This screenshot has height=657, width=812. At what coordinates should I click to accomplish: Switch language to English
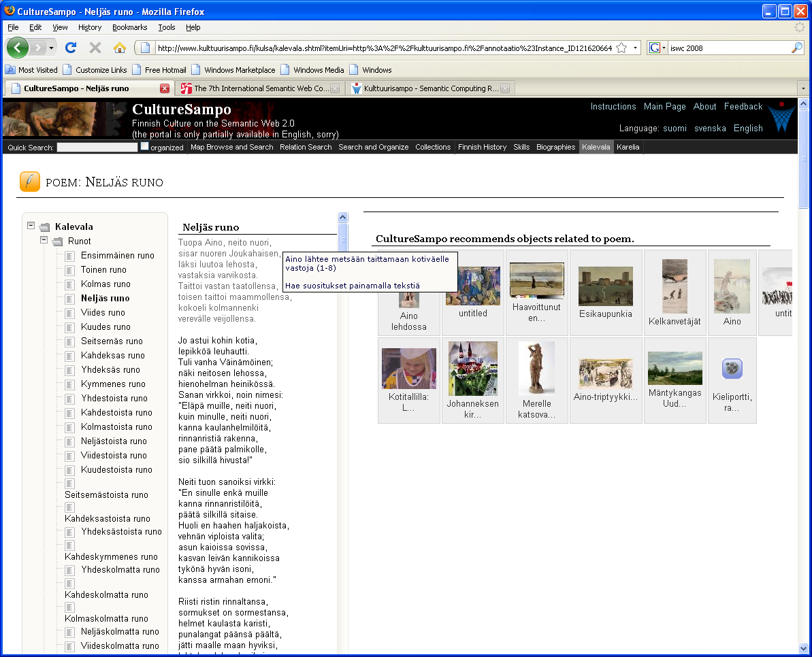tap(748, 129)
